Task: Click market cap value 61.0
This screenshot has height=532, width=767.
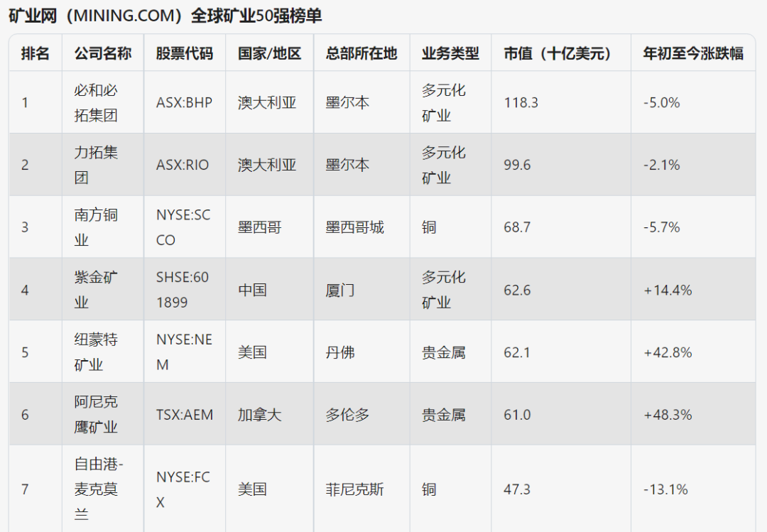Action: (517, 415)
